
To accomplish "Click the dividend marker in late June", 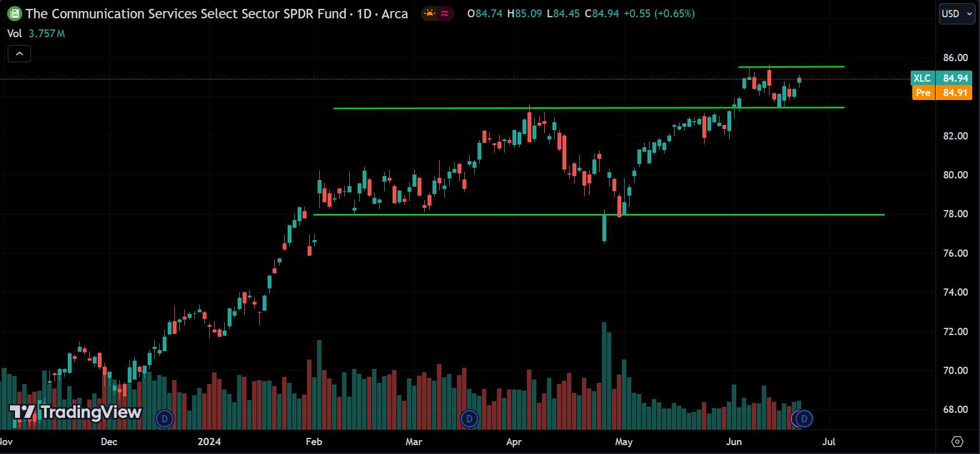I will tap(804, 418).
